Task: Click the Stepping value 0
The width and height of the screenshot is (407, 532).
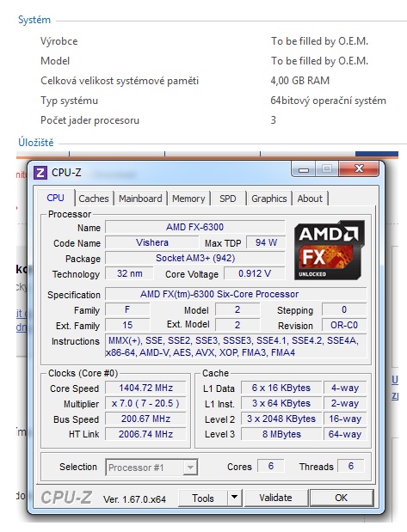Action: [344, 309]
